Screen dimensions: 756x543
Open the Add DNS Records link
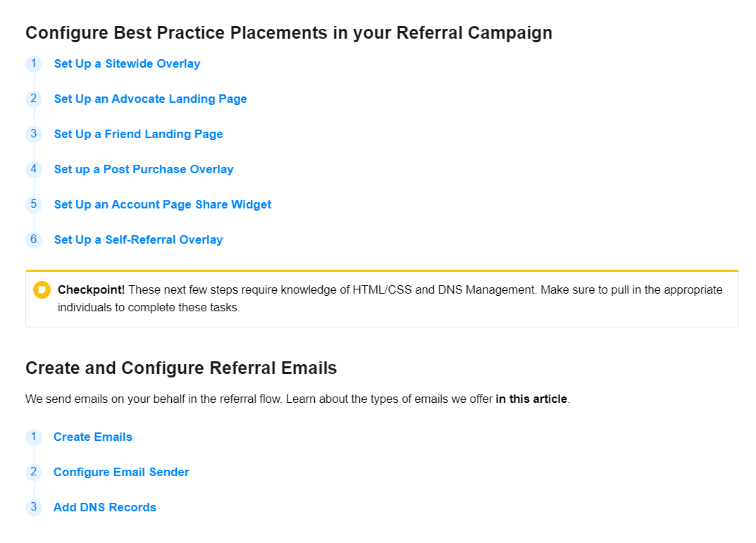105,508
